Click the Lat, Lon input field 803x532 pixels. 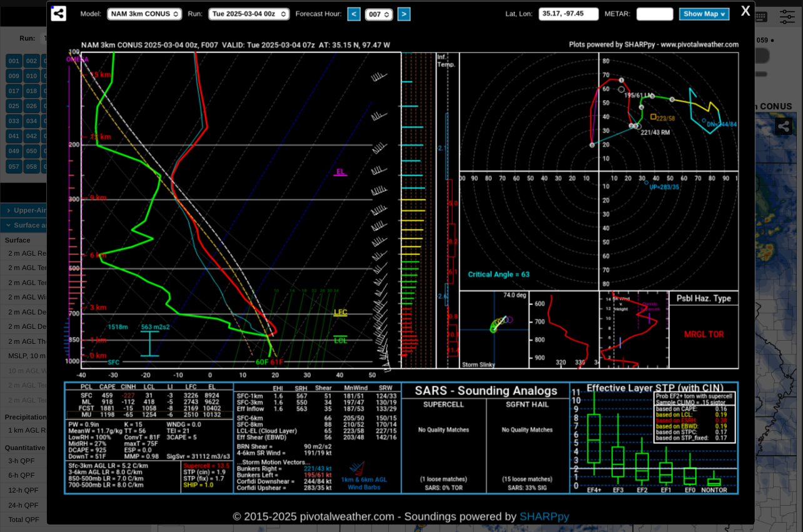(x=568, y=14)
